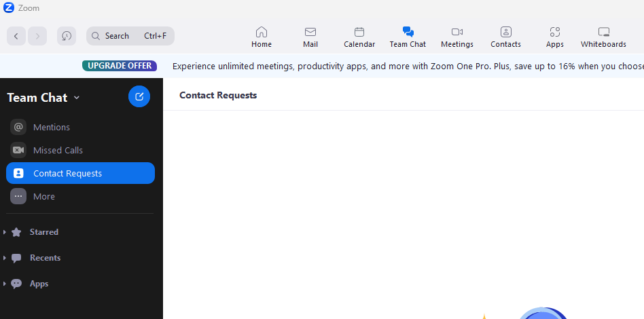644x319 pixels.
Task: Click the Contact Requests page heading
Action: point(218,95)
